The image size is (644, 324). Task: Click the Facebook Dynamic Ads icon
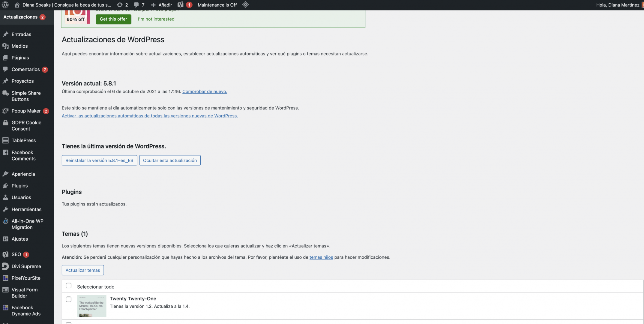(x=5, y=307)
